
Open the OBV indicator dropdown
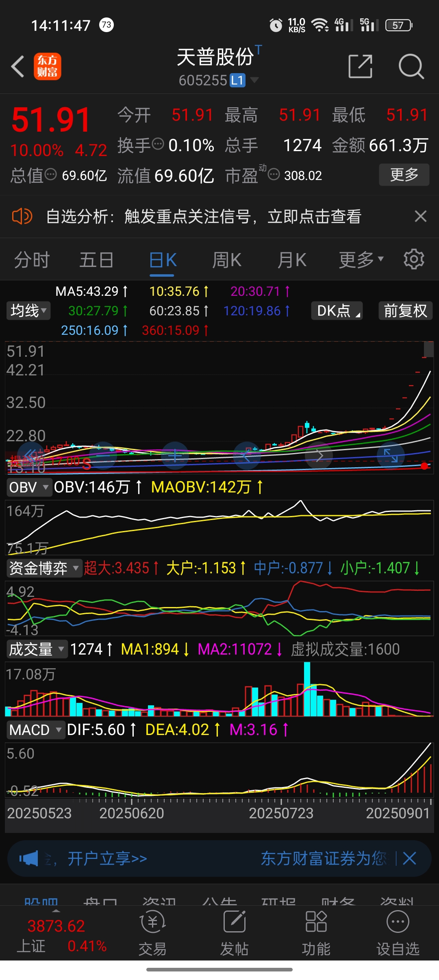(29, 487)
